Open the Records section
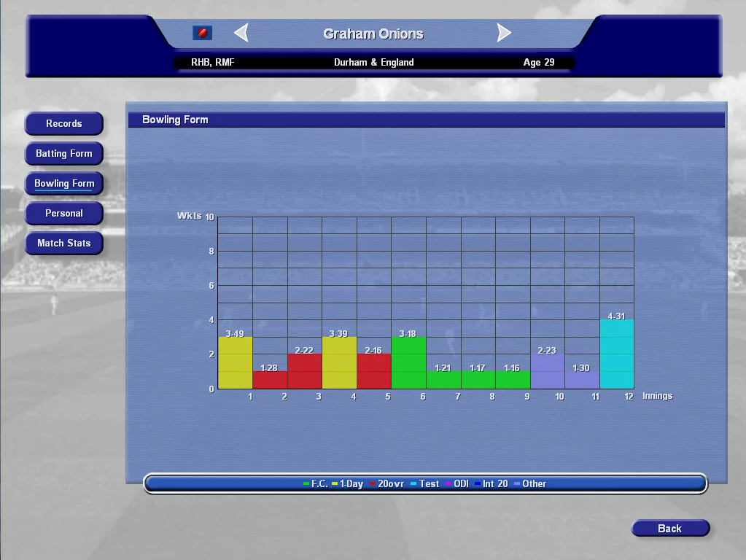746x560 pixels. pyautogui.click(x=63, y=124)
